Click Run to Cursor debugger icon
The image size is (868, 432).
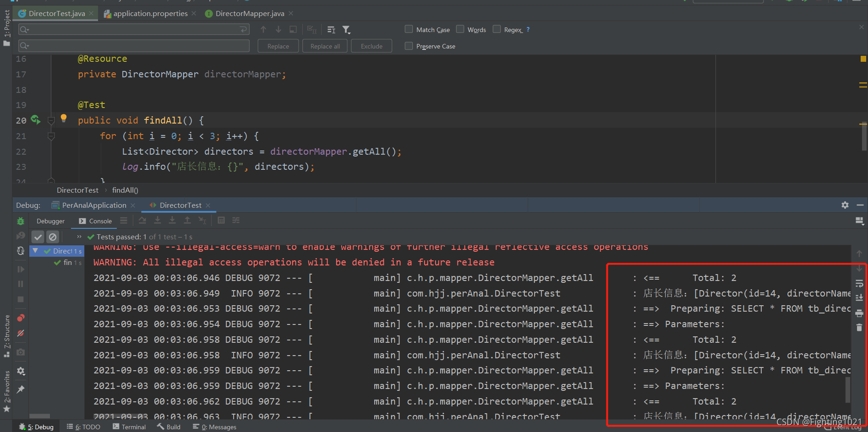pyautogui.click(x=202, y=221)
